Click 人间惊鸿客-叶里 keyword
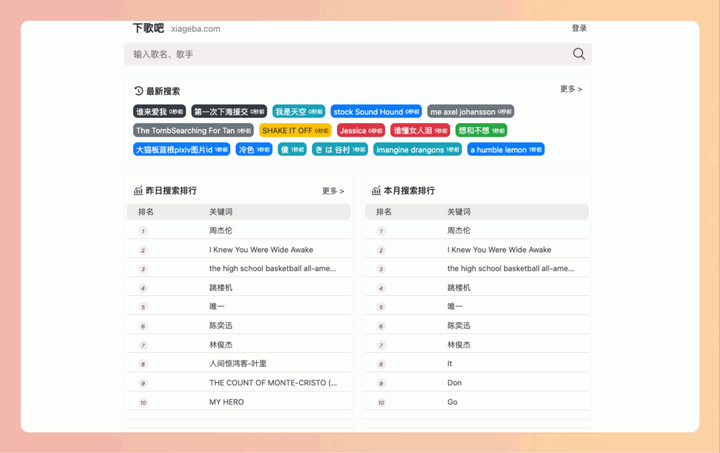This screenshot has width=720, height=453. 238,364
